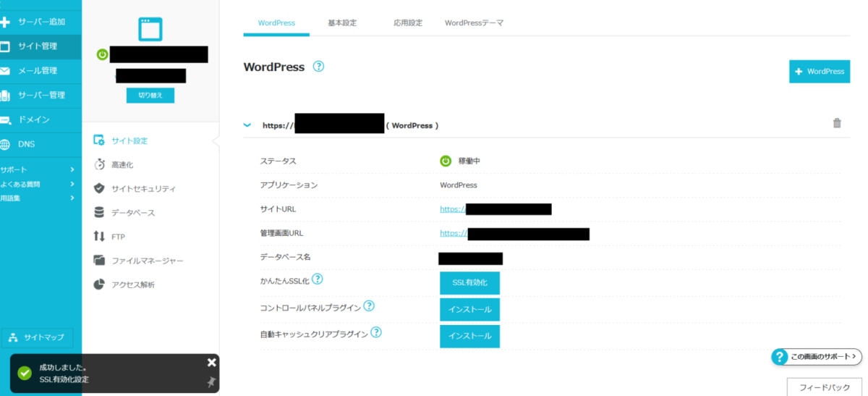
Task: Install the 自動キャッシュクリアプラグイン
Action: click(x=469, y=336)
